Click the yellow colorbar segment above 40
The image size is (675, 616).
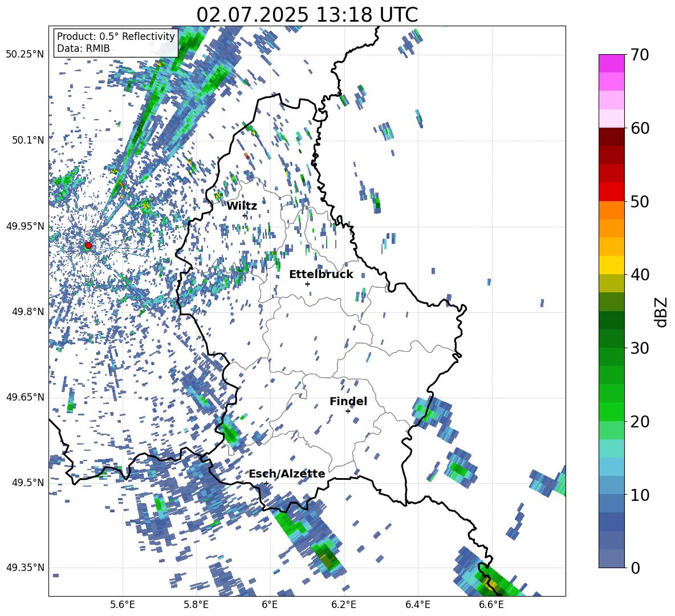click(611, 264)
